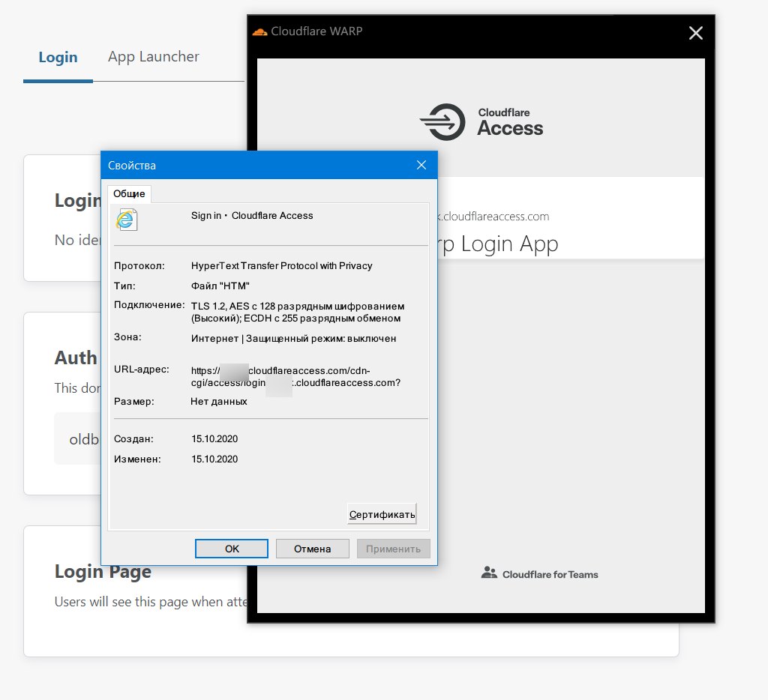
Task: Click the 'oldb' domain field in Auth card
Action: (77, 438)
